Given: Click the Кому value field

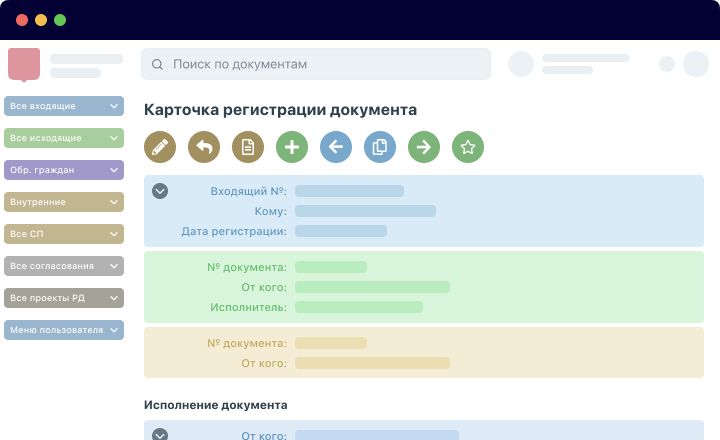Looking at the screenshot, I should [x=365, y=211].
